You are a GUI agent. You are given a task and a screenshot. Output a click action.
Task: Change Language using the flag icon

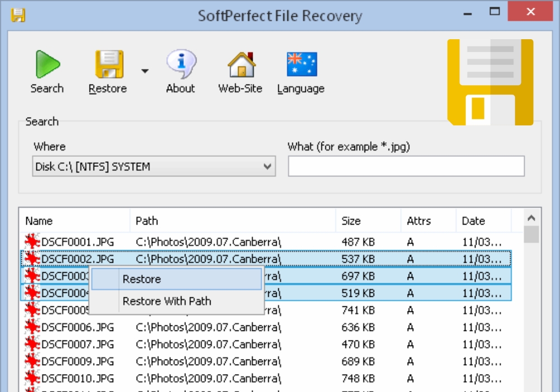click(302, 64)
